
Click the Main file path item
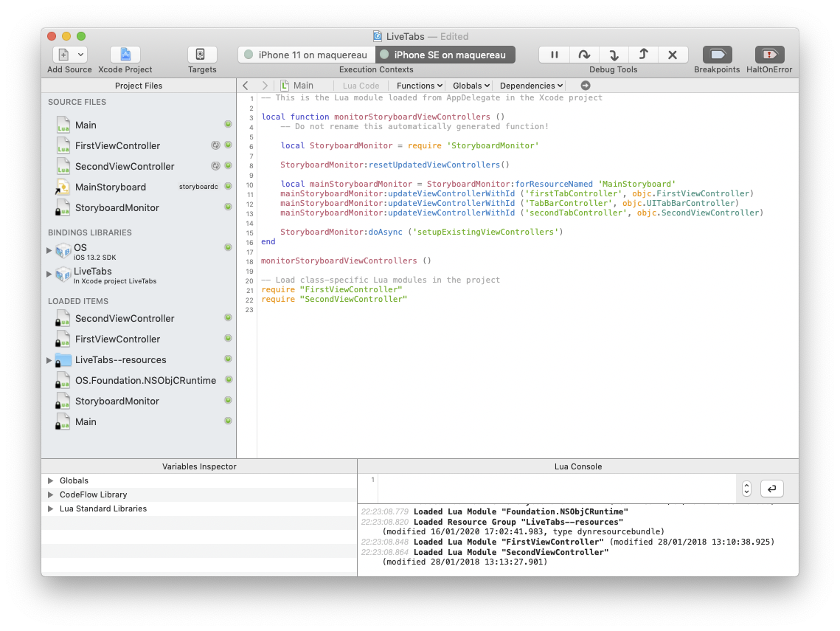(x=297, y=86)
